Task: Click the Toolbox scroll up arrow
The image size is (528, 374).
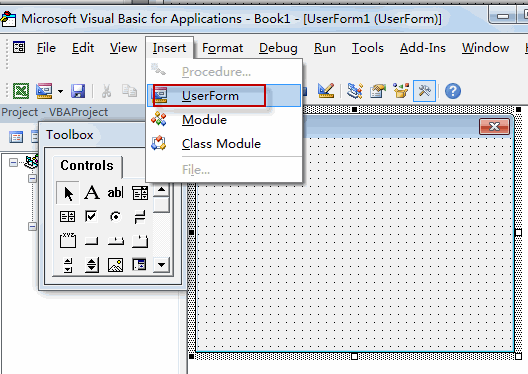Action: click(161, 190)
